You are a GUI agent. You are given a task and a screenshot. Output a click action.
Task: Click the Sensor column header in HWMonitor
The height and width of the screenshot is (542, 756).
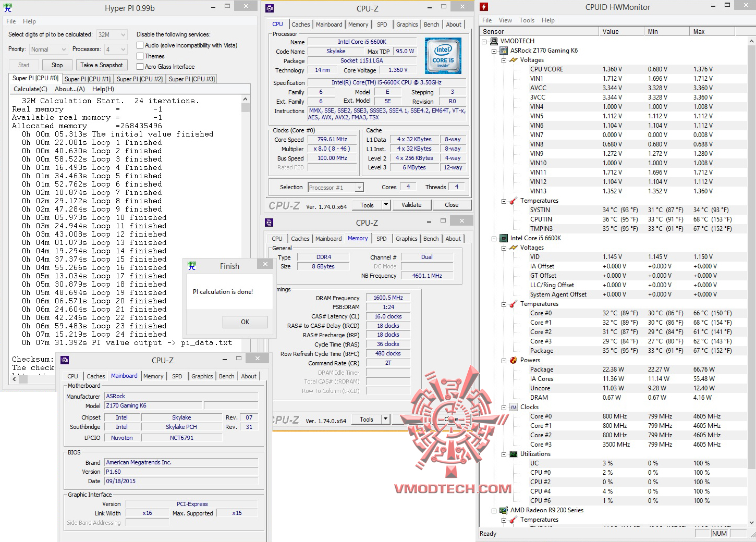pyautogui.click(x=539, y=32)
